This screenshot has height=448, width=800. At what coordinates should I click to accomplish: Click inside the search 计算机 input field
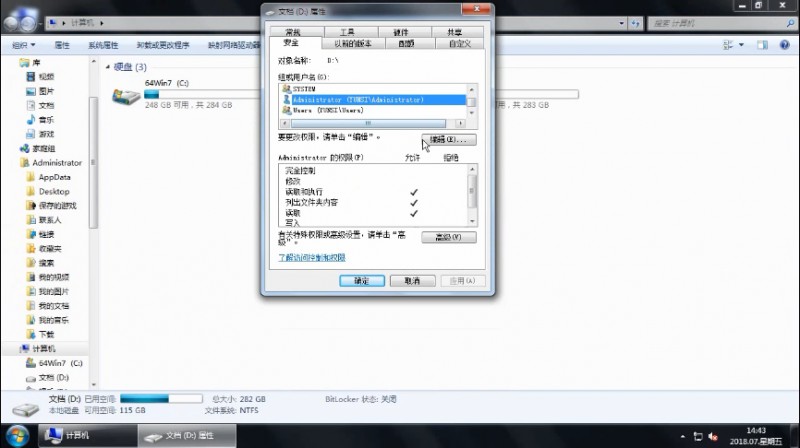716,23
